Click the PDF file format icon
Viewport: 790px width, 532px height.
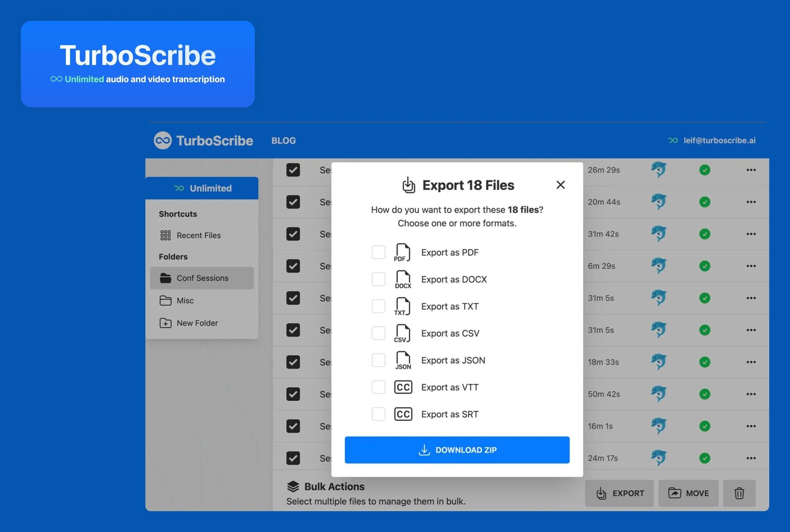(402, 252)
